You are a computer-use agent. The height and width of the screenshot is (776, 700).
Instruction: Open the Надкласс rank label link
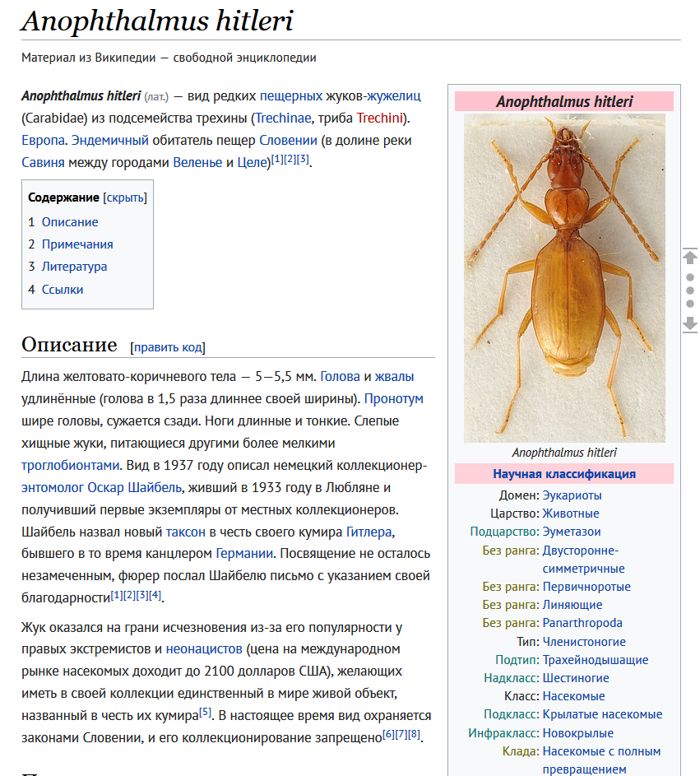(510, 678)
